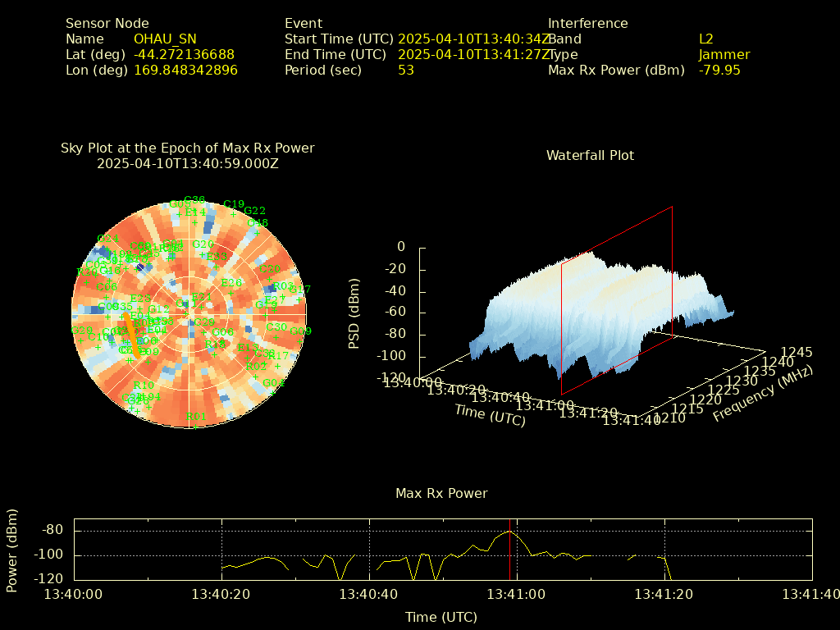
Task: Click satellite marker R01 on sky plot
Action: [195, 426]
